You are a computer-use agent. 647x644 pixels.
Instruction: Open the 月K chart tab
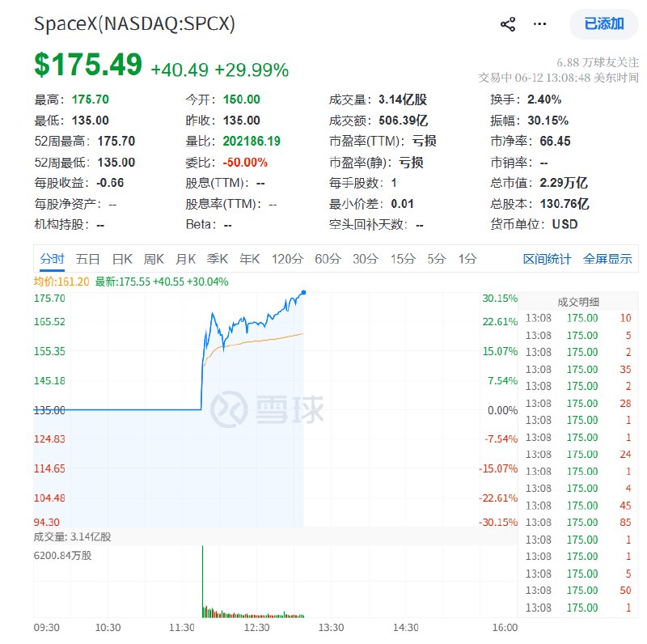point(185,259)
